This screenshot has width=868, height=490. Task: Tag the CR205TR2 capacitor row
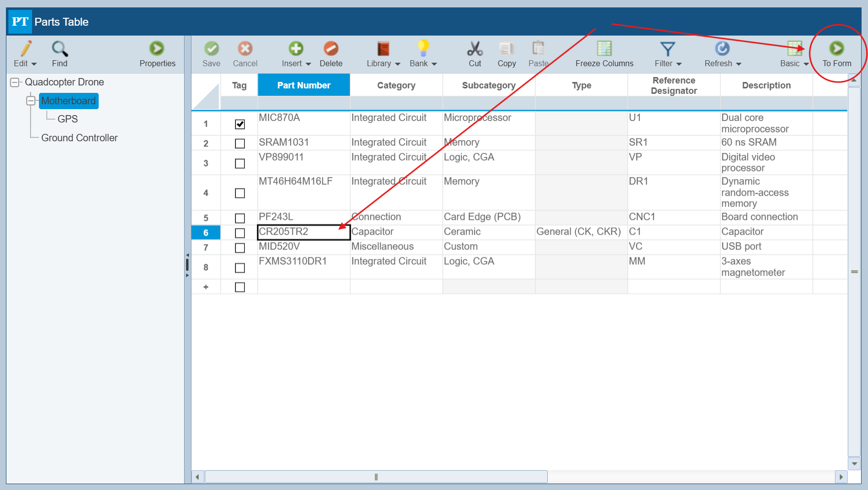click(240, 233)
